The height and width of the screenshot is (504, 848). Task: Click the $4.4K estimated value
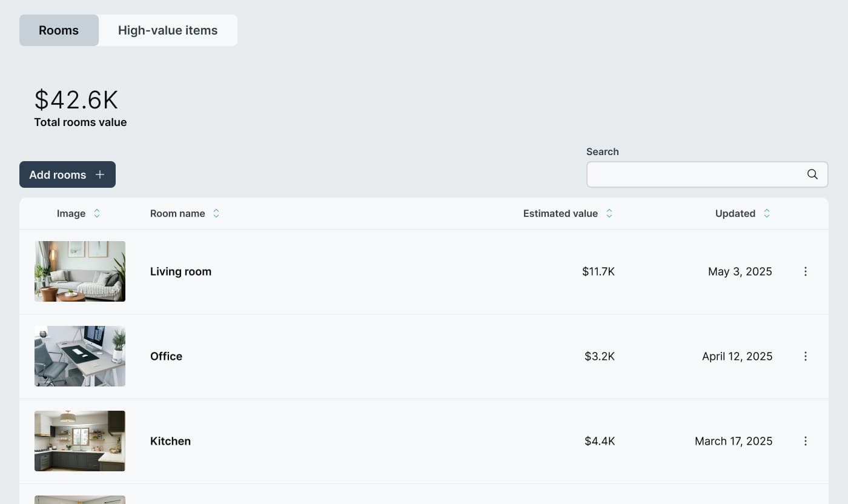[600, 441]
